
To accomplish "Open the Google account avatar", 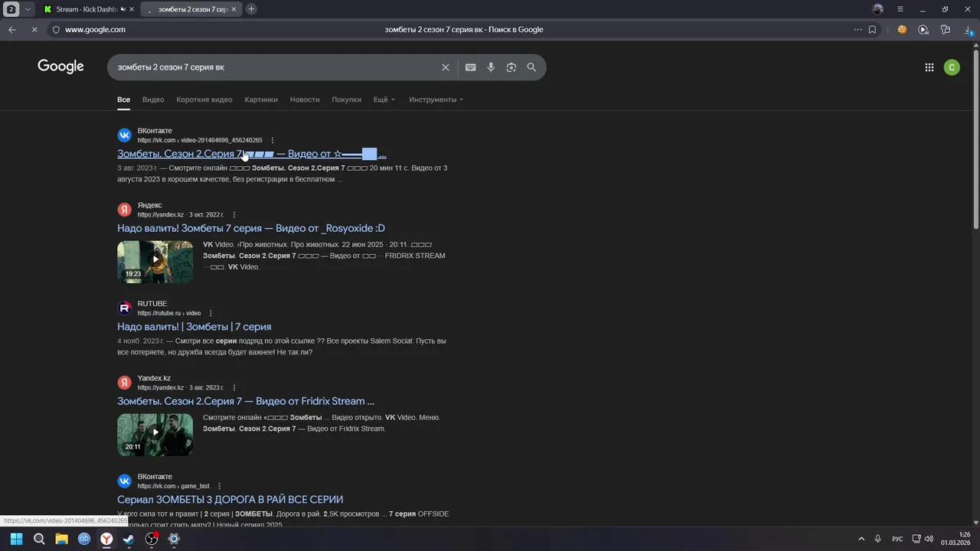I will click(x=952, y=67).
